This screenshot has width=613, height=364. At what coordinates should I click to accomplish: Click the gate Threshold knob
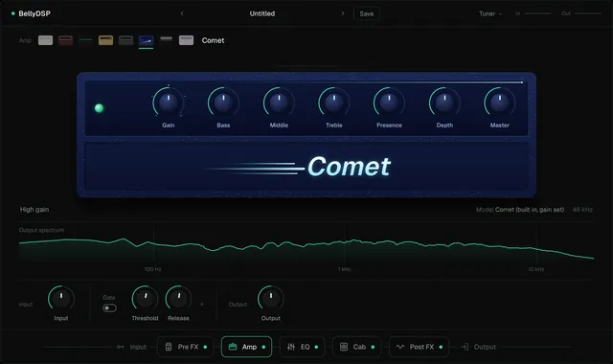pos(145,299)
